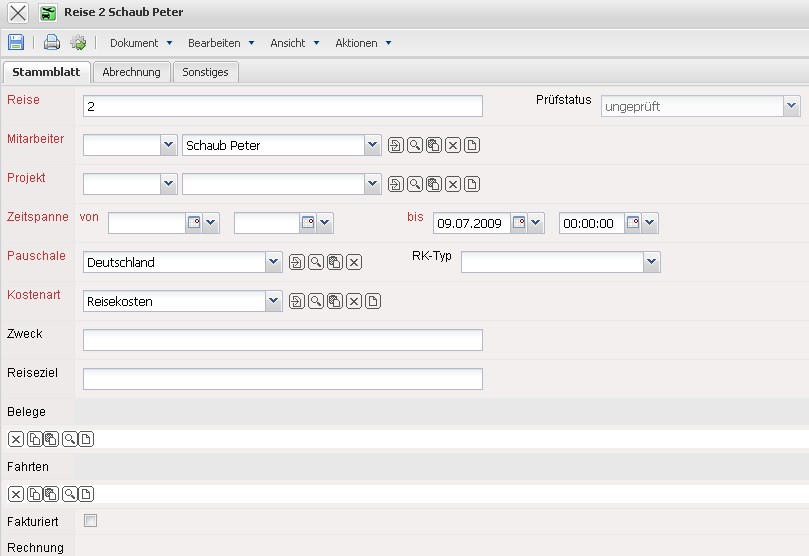
Task: Expand the Pauschale Deutschland dropdown
Action: [x=273, y=263]
